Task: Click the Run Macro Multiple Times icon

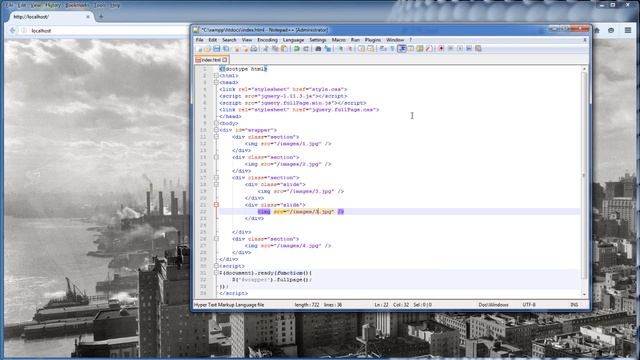Action: [469, 49]
